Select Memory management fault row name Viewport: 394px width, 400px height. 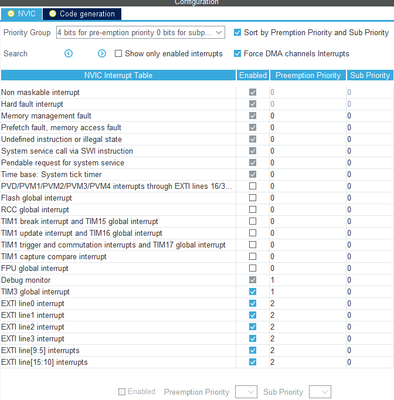click(46, 116)
